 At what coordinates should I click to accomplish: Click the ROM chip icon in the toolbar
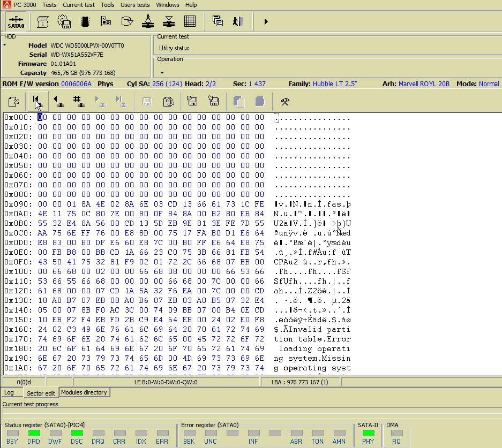pyautogui.click(x=85, y=22)
